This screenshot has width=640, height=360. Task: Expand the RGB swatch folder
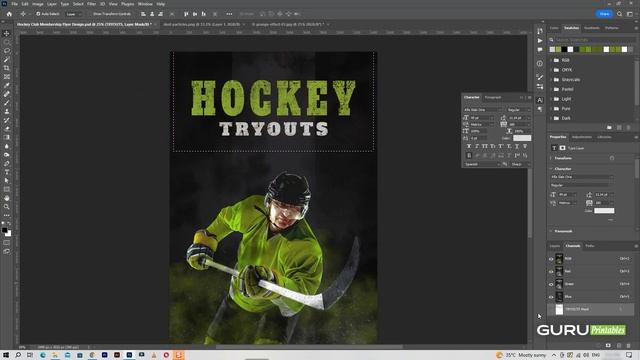pos(551,60)
